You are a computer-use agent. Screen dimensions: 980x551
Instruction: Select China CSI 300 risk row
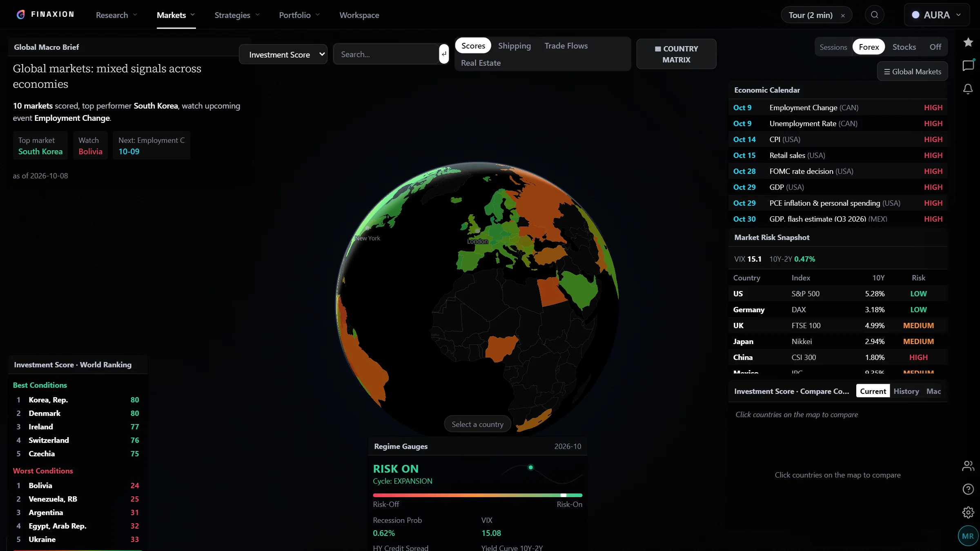838,357
